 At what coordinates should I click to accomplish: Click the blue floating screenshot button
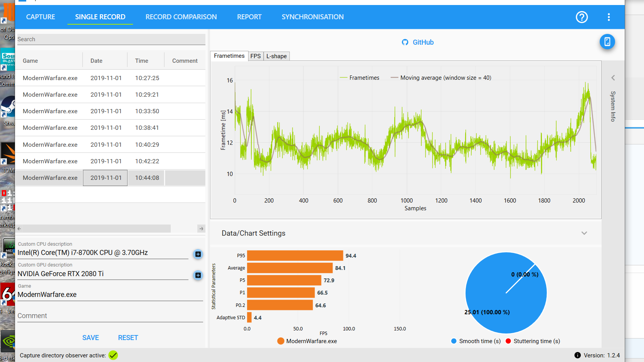(x=607, y=42)
